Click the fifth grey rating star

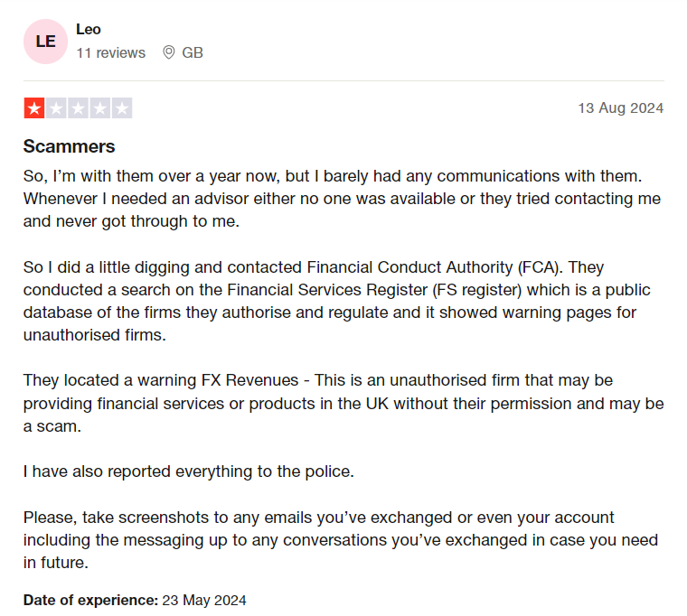coord(122,108)
